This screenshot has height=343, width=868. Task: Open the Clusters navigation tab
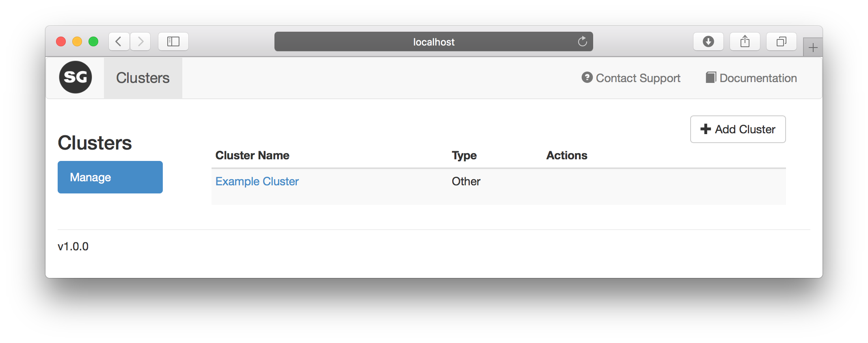143,78
